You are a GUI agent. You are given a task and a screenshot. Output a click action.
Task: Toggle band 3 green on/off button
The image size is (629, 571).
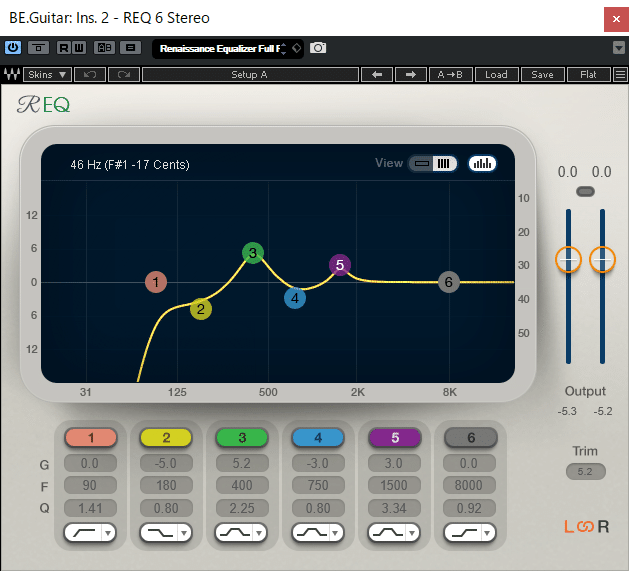point(242,437)
